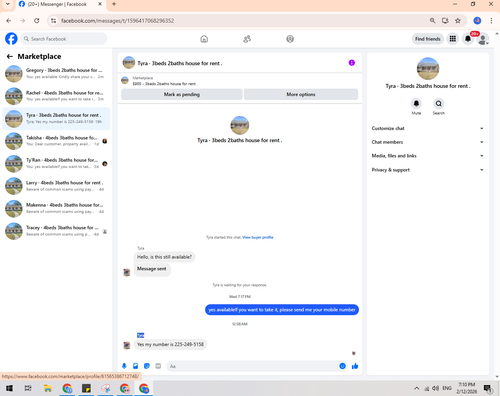
Task: Open Takisha 4beds 3baths conversation
Action: click(56, 141)
